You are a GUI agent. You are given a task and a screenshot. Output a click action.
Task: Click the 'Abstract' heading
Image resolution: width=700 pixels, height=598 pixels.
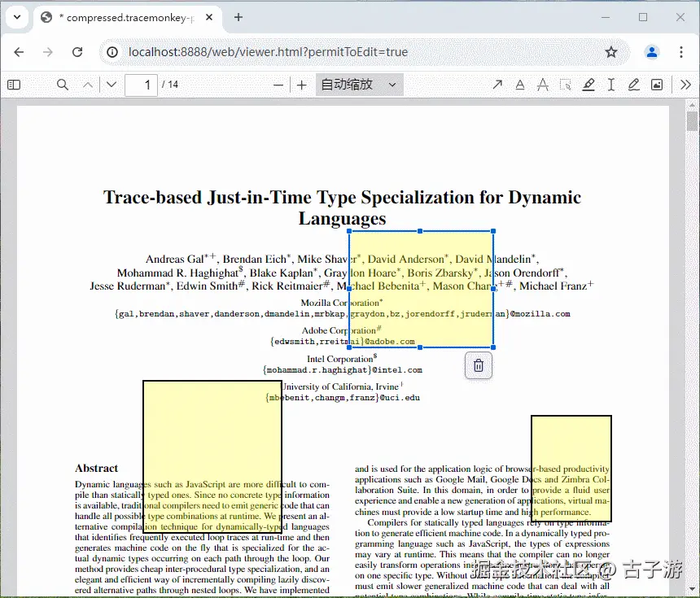96,468
